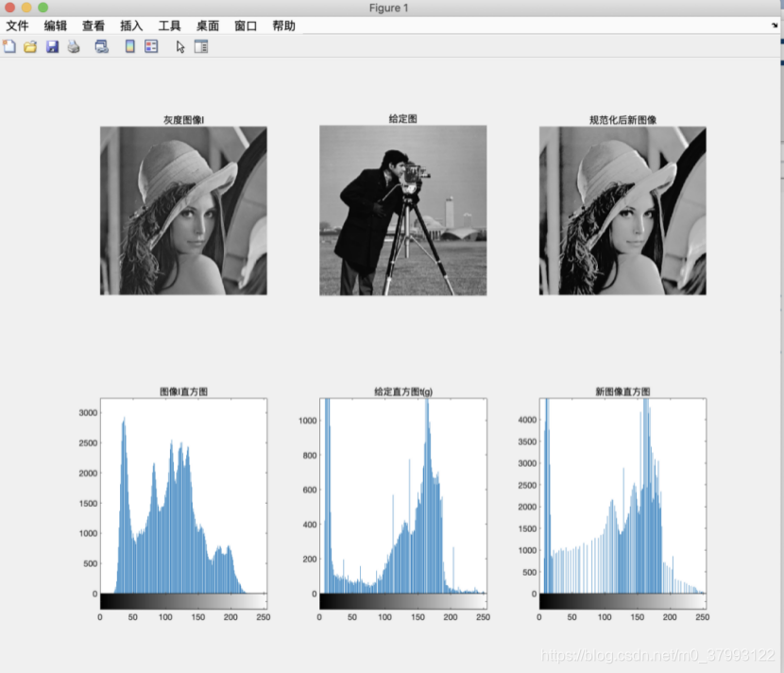Click the Print Figure printer icon

(74, 47)
